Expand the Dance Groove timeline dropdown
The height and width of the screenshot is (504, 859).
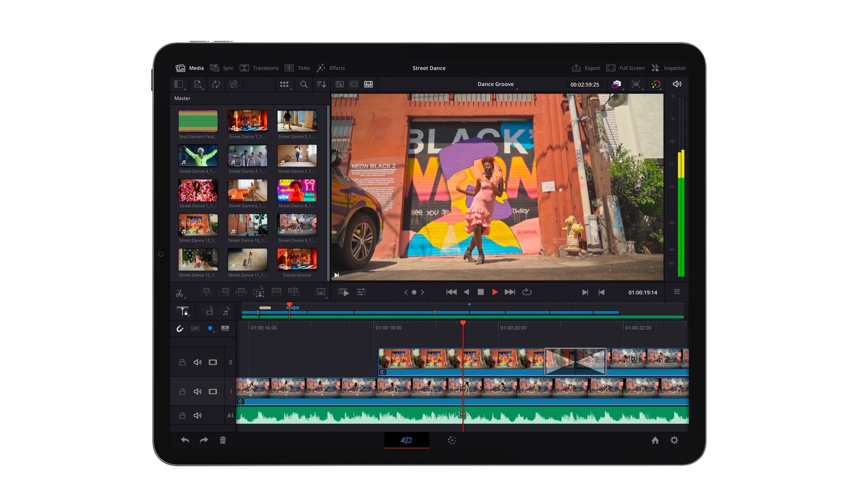[x=497, y=85]
